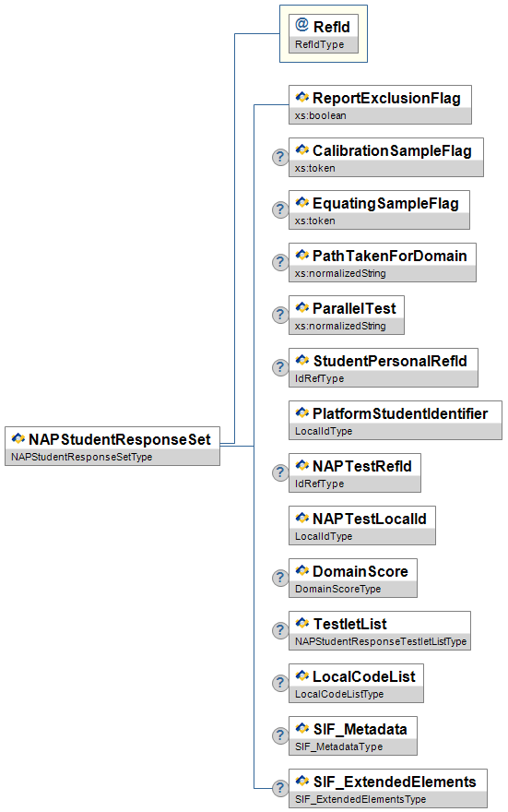Click the question mark beside DomainScore
This screenshot has width=508, height=812.
[x=280, y=578]
